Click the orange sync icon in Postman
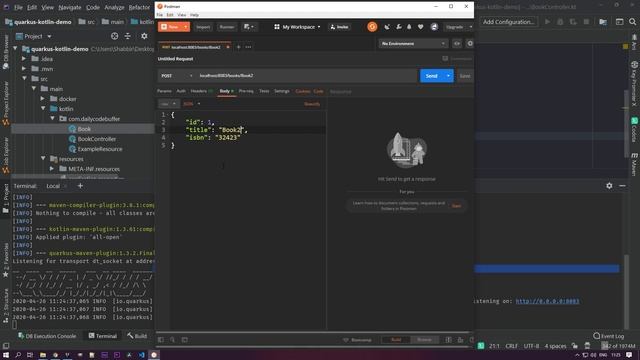The height and width of the screenshot is (360, 640). (372, 27)
